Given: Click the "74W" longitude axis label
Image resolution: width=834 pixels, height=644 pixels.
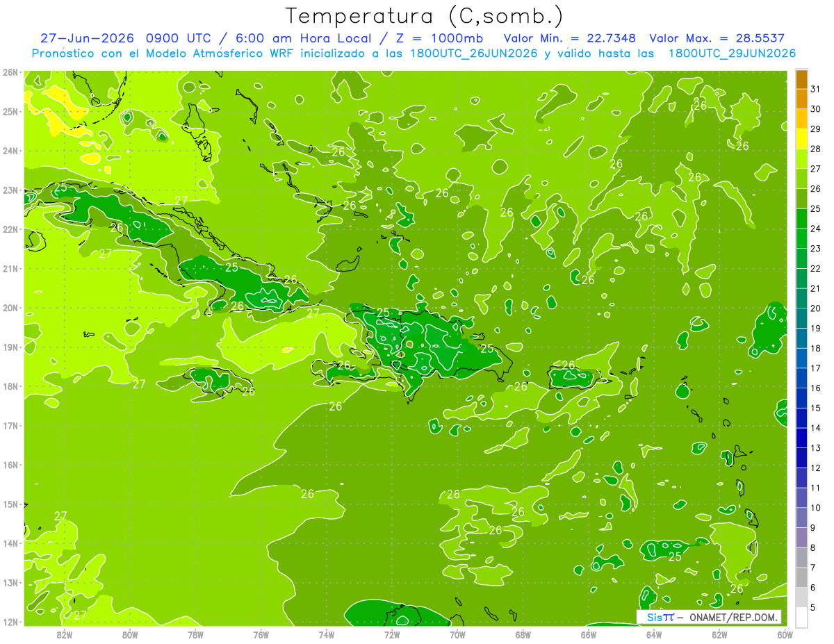Looking at the screenshot, I should pos(327,634).
